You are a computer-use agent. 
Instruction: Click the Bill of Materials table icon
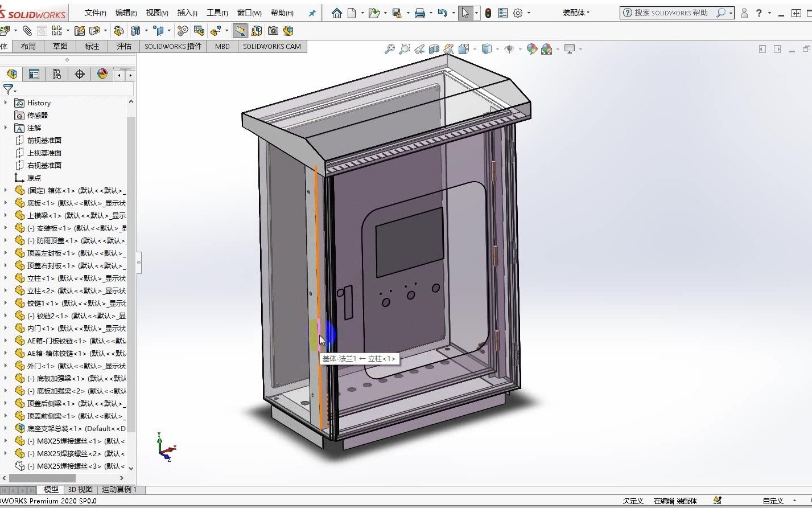click(x=199, y=31)
